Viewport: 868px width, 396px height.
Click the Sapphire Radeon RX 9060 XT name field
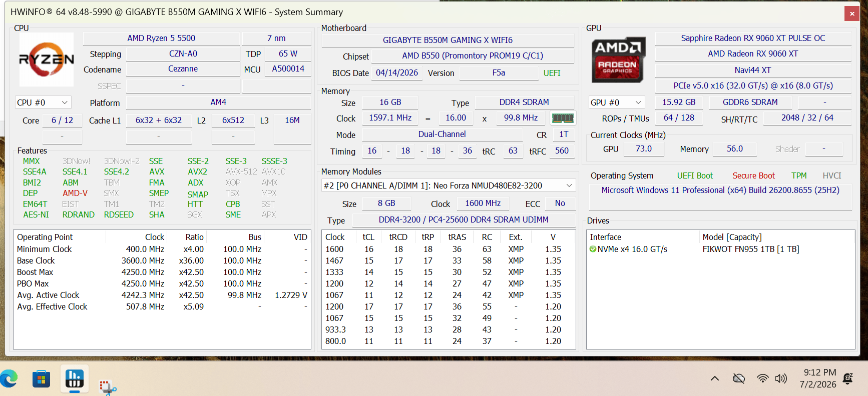click(753, 38)
